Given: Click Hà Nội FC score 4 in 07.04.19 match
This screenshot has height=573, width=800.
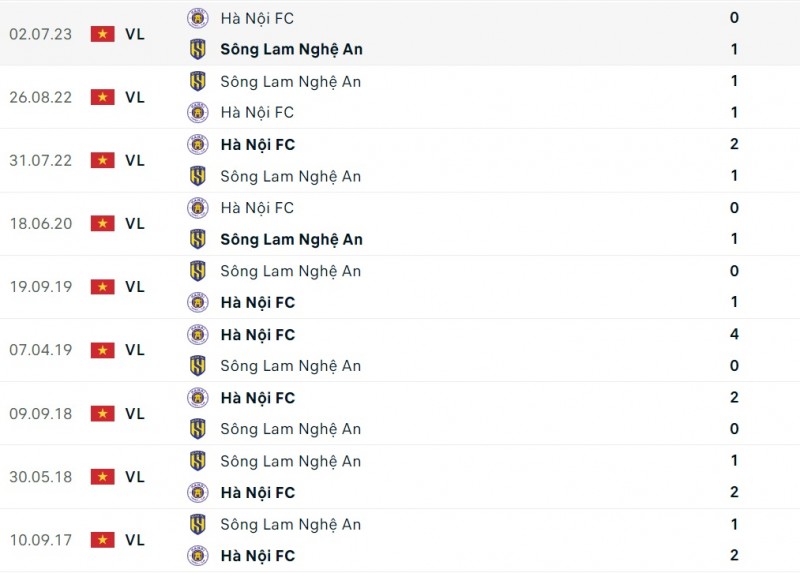Looking at the screenshot, I should (x=734, y=334).
